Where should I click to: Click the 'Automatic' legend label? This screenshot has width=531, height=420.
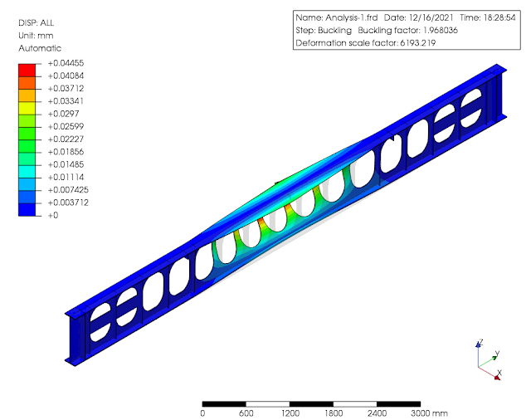pyautogui.click(x=40, y=48)
